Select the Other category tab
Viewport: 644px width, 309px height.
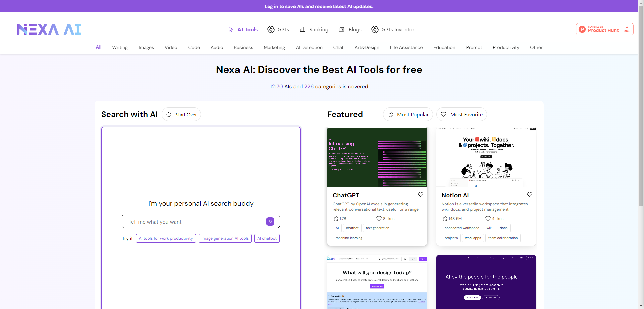[x=536, y=47]
